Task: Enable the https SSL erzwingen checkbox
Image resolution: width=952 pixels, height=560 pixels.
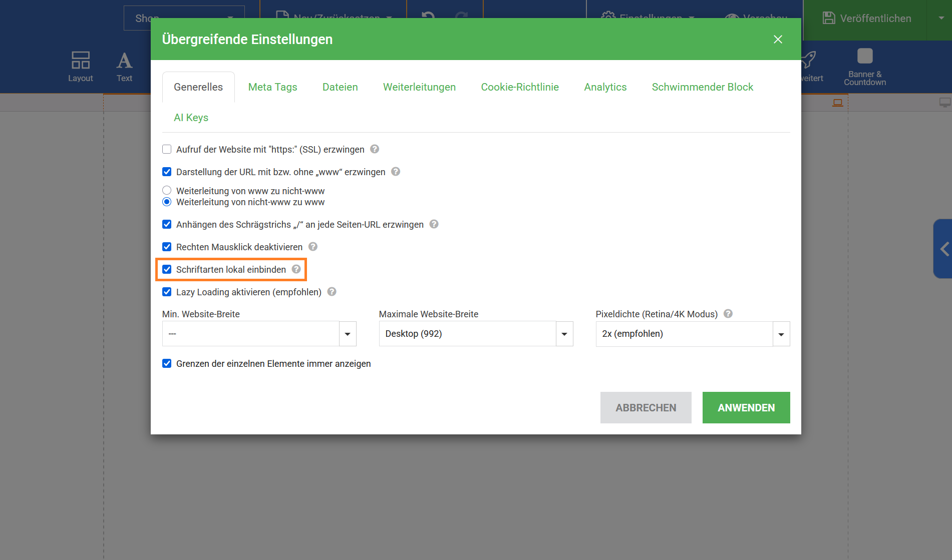Action: click(167, 149)
